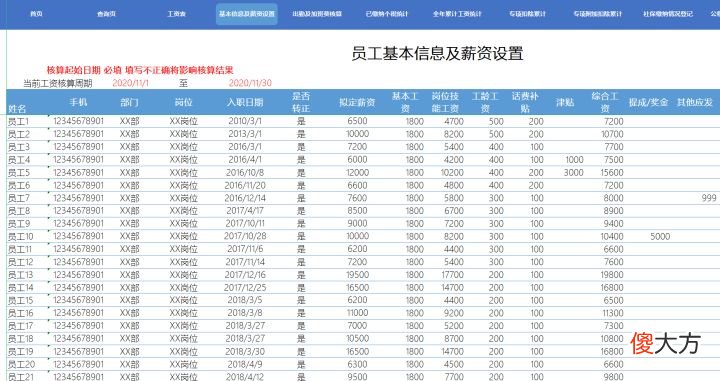Screen dimensions: 720x381
Task: Select the 津贴 column header
Action: coord(565,102)
